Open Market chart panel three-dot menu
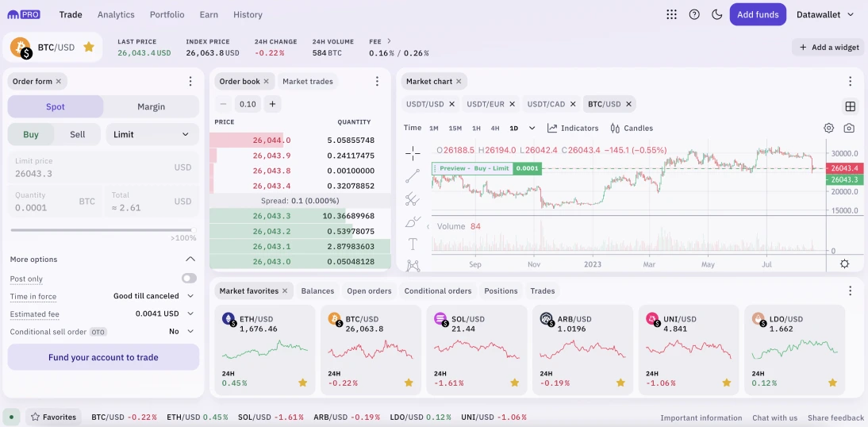 (851, 82)
